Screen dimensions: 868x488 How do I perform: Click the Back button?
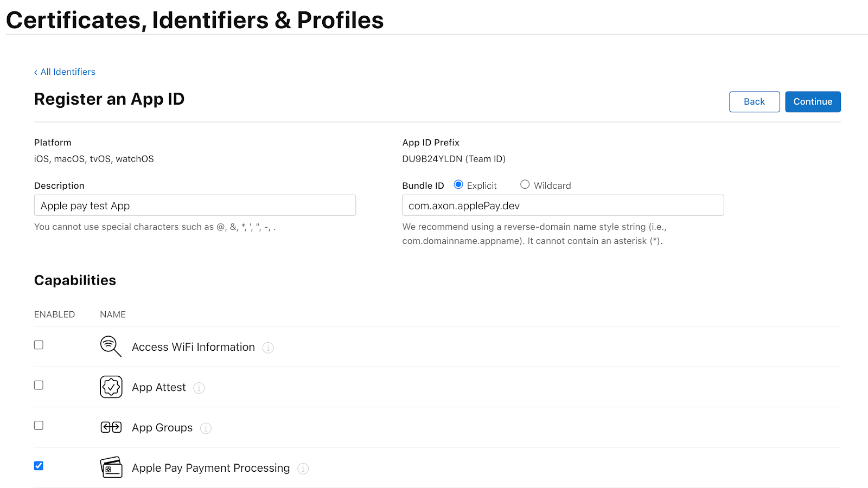pos(754,102)
